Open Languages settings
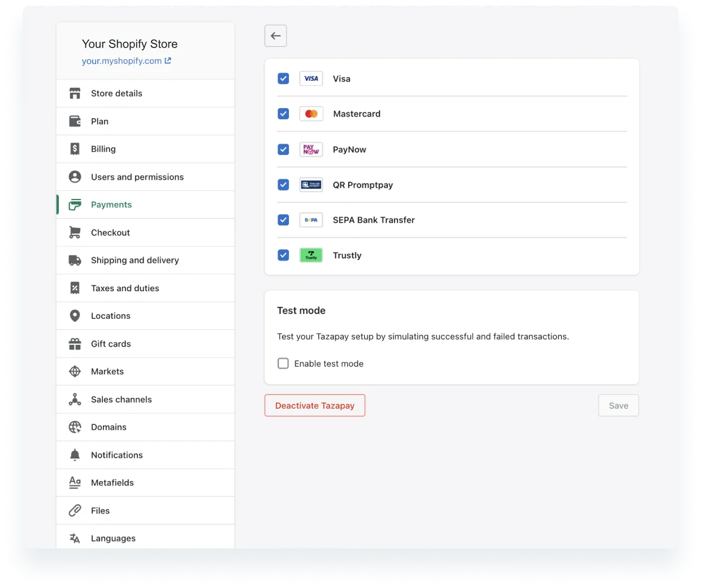The image size is (701, 588). pyautogui.click(x=145, y=537)
